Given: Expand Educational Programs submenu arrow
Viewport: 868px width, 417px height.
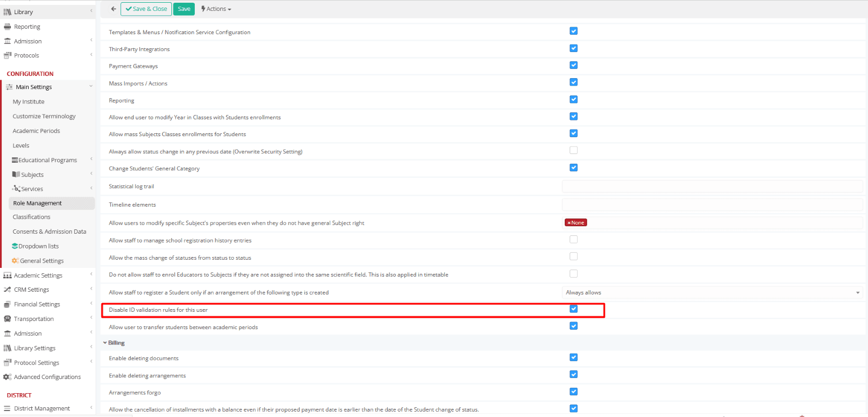Looking at the screenshot, I should (x=91, y=159).
